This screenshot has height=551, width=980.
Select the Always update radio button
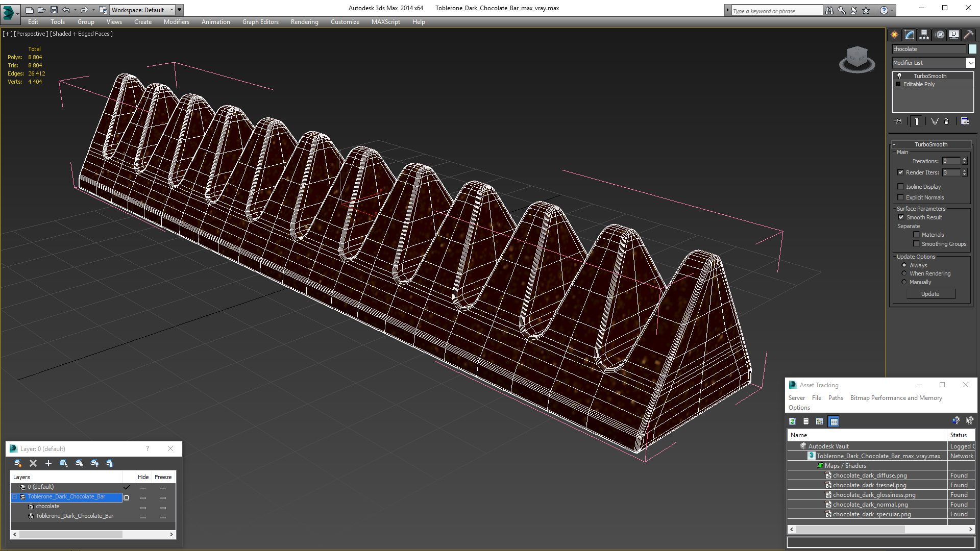(x=904, y=265)
